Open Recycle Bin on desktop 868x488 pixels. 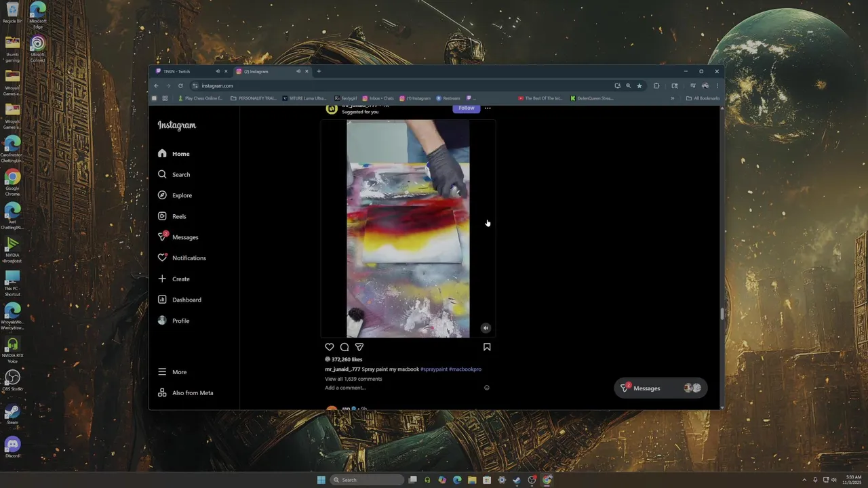coord(12,12)
